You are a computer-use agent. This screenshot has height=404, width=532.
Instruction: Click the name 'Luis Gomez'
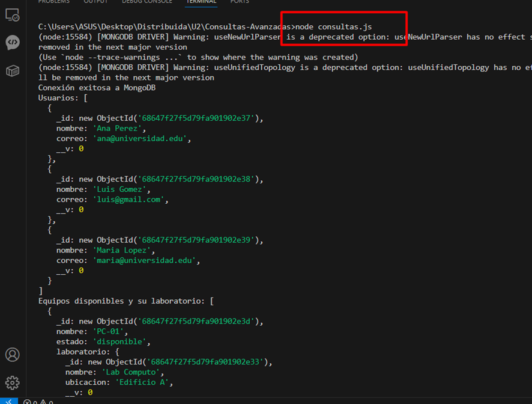(119, 189)
